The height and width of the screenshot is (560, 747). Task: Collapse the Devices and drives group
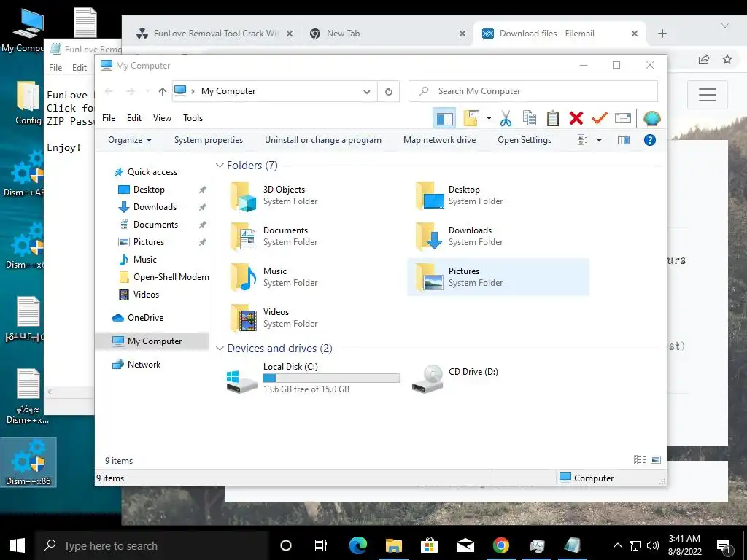point(220,348)
